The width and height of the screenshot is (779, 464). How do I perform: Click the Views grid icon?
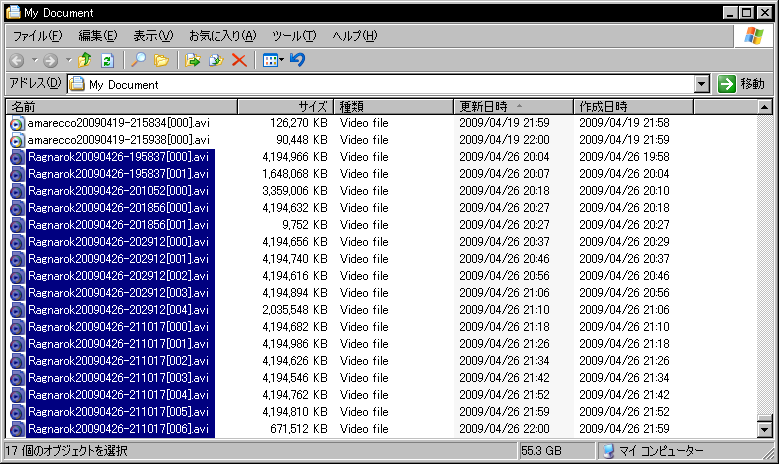tap(270, 61)
